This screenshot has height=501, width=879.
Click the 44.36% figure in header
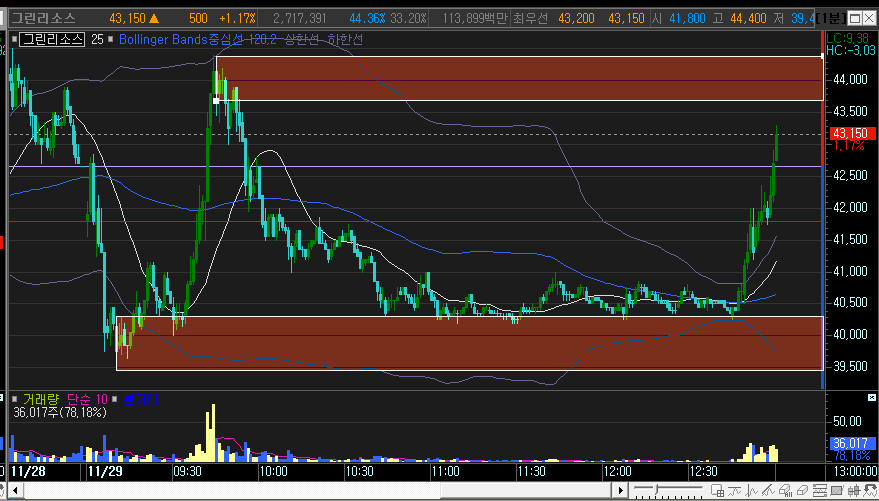tap(367, 18)
